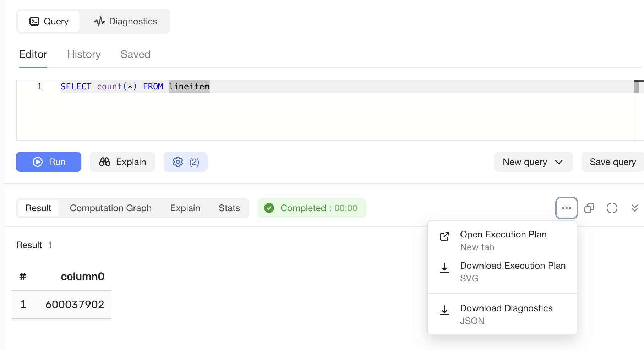Toggle the three-dots more options menu

(x=567, y=208)
